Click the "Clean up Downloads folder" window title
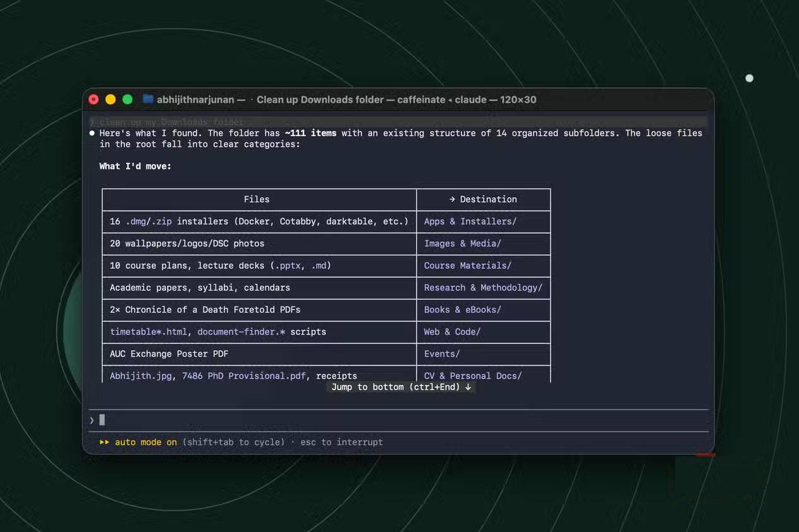The image size is (799, 532). point(320,100)
